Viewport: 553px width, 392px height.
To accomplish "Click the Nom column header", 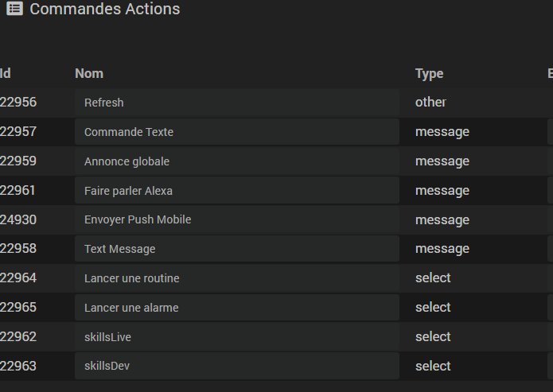I will 89,74.
